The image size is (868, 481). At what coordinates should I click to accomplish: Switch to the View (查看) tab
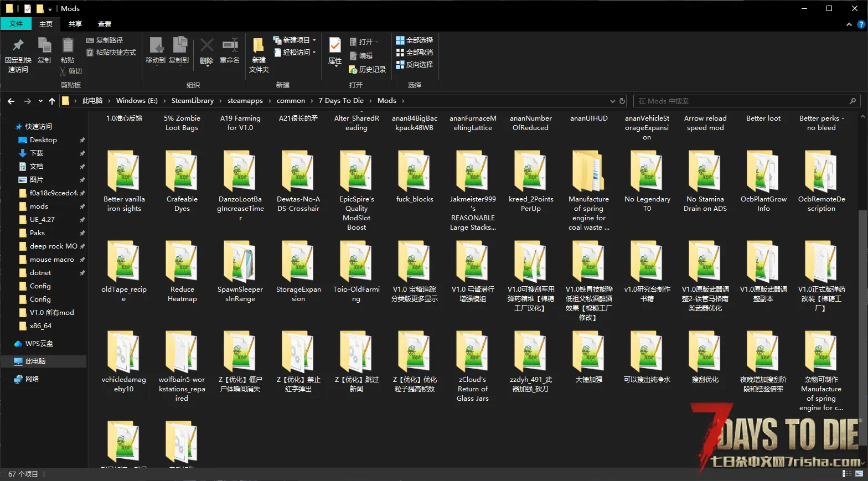pyautogui.click(x=105, y=24)
